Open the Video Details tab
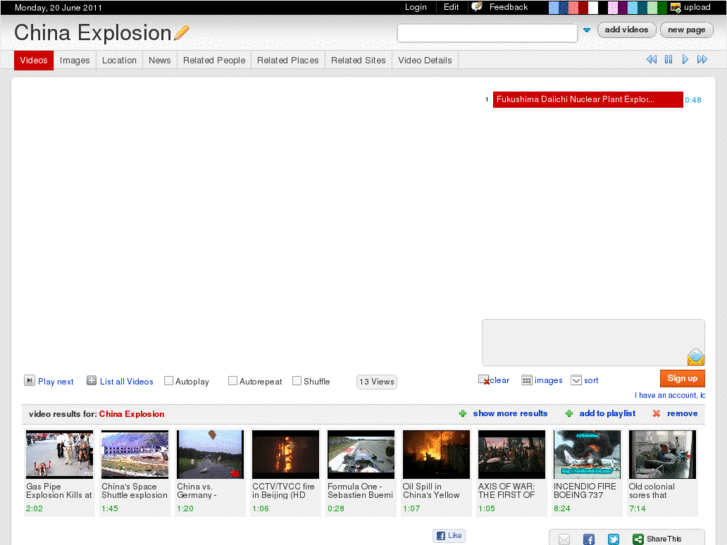This screenshot has width=727, height=545. point(425,60)
